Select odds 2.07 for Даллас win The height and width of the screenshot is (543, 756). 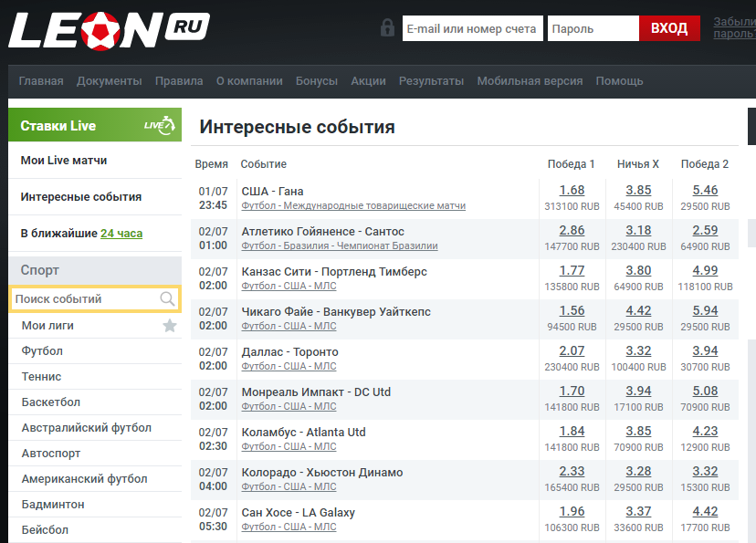572,350
